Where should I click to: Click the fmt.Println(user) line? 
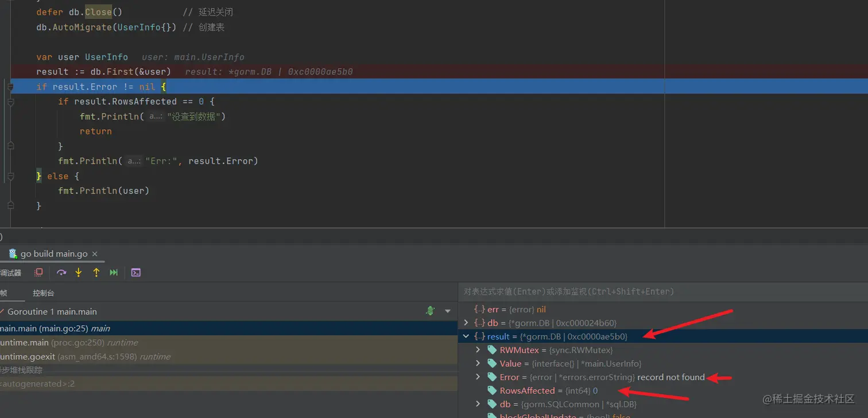point(104,191)
